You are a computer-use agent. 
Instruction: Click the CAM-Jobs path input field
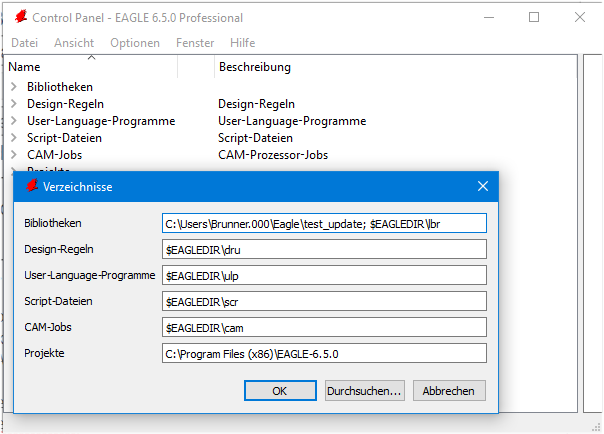coord(324,327)
